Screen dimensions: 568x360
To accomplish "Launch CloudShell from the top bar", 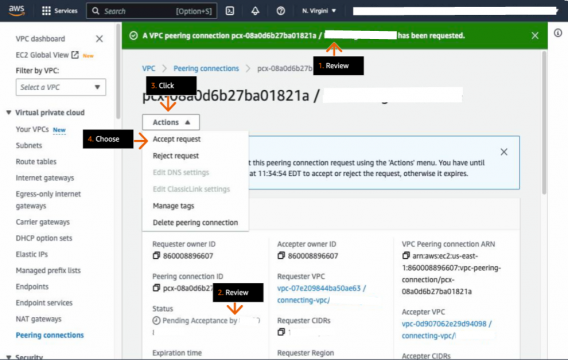I will pos(230,11).
